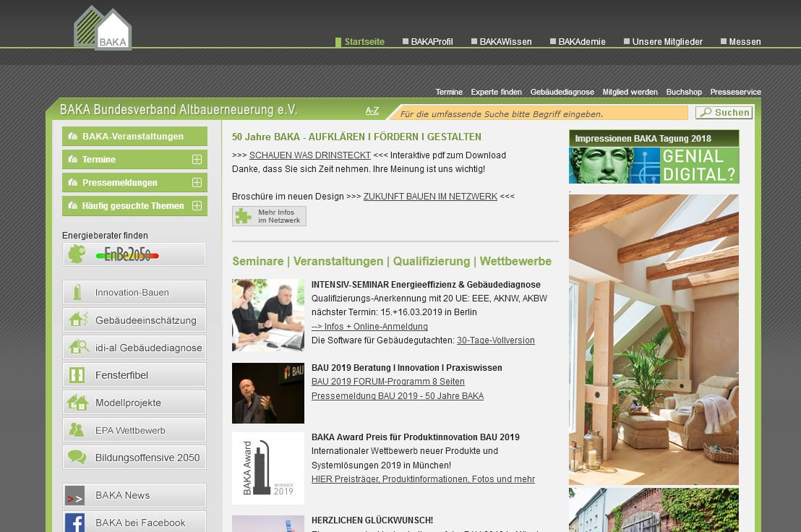Visit the Buchshop link
Image resolution: width=801 pixels, height=532 pixels.
tap(683, 92)
